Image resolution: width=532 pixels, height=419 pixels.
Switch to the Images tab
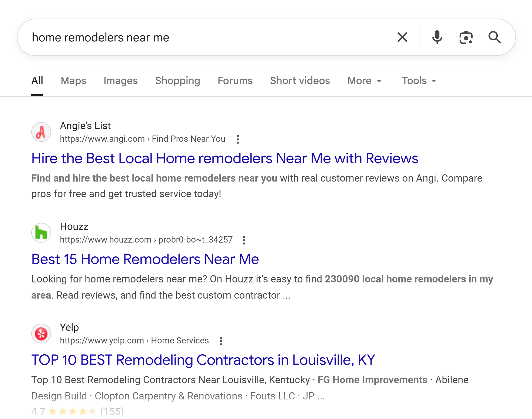(x=120, y=81)
